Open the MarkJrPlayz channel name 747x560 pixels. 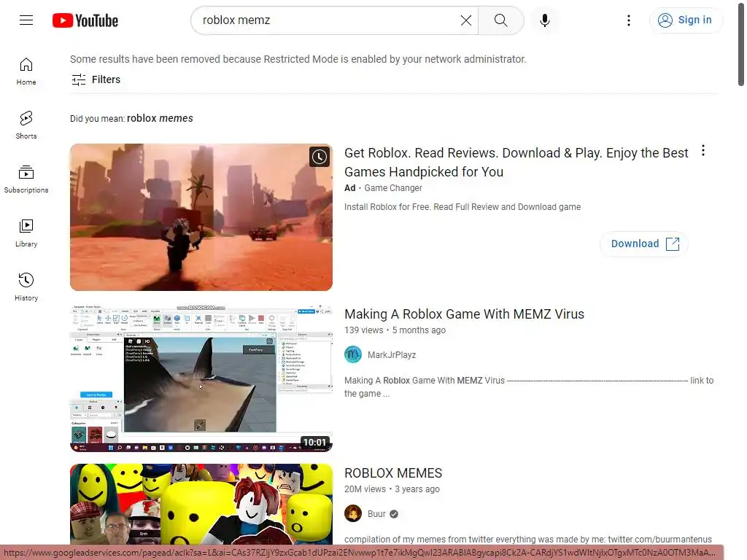392,355
